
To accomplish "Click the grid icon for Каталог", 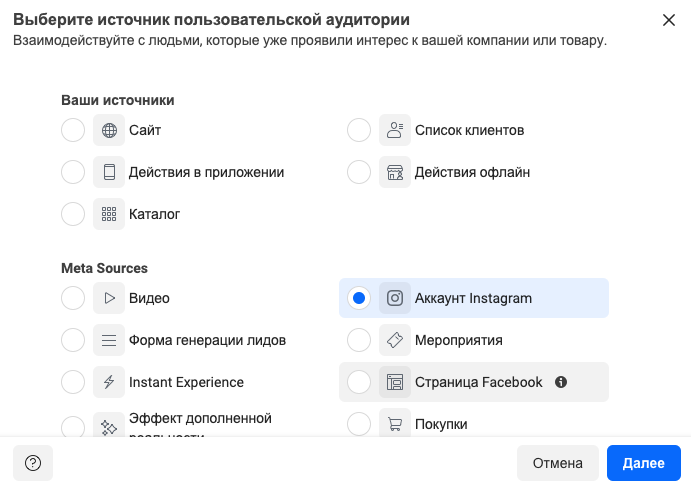I will click(109, 214).
